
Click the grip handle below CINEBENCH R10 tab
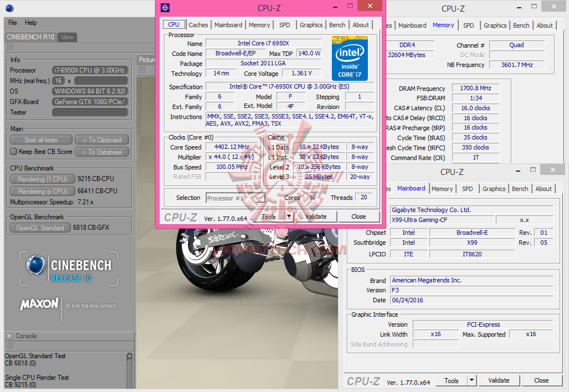10,48
